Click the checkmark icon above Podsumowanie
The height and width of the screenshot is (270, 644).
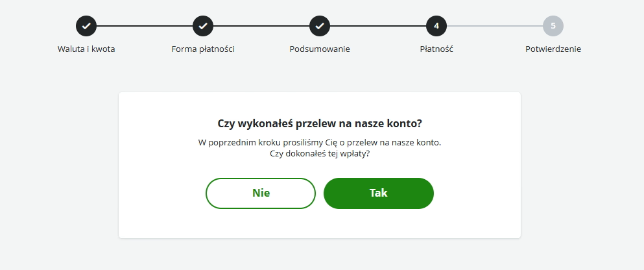click(320, 26)
